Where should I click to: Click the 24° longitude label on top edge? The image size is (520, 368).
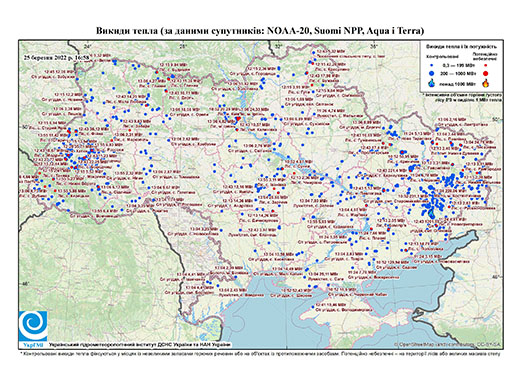click(87, 46)
